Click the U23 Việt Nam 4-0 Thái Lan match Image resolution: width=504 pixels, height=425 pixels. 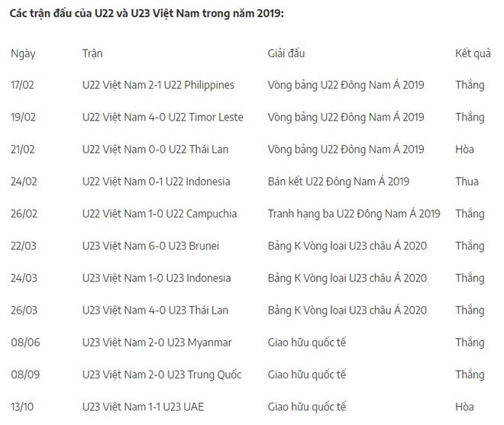click(x=155, y=310)
